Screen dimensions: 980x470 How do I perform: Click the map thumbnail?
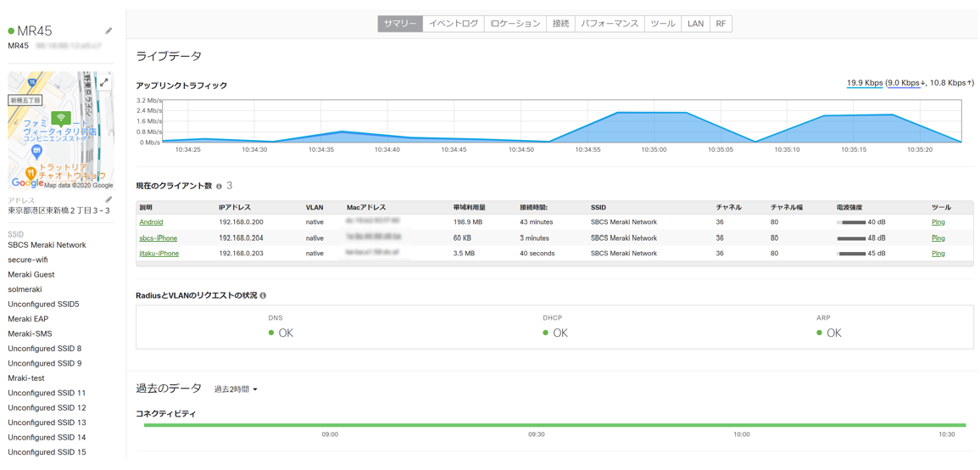point(61,130)
